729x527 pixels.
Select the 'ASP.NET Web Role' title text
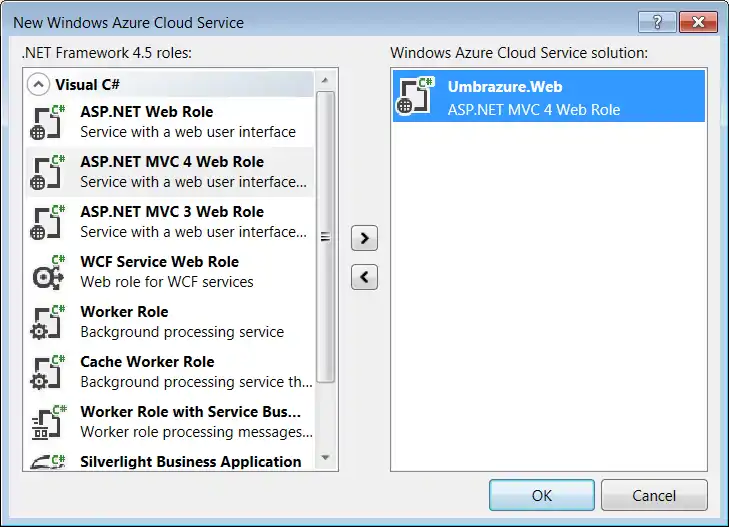pos(146,112)
